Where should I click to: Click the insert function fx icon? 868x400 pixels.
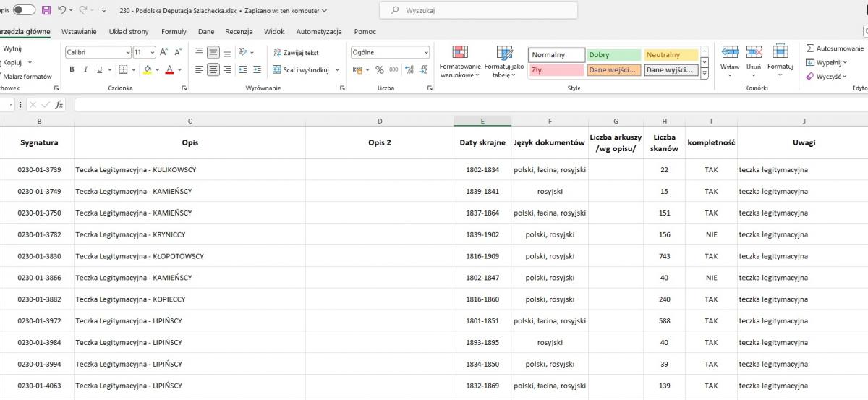(59, 105)
